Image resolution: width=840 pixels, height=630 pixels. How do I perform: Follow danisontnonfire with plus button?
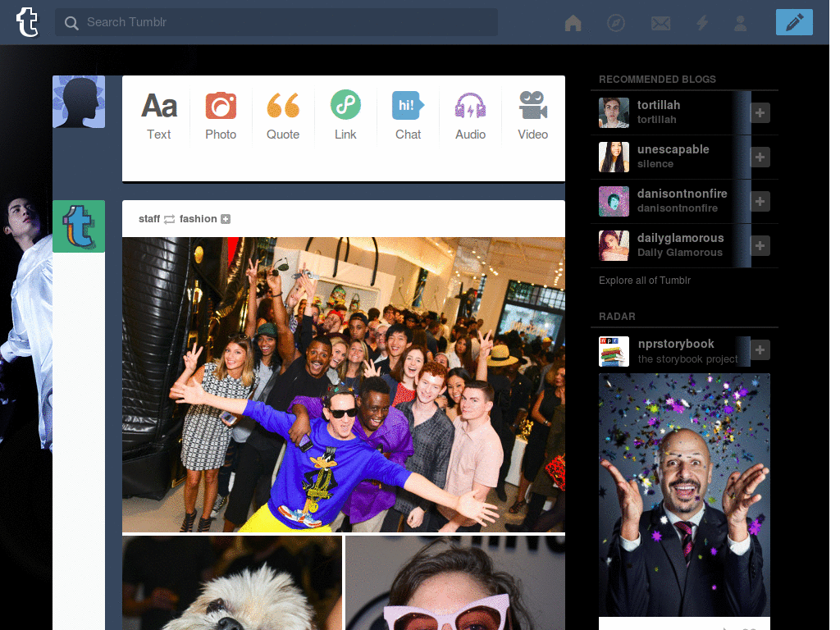click(x=760, y=202)
